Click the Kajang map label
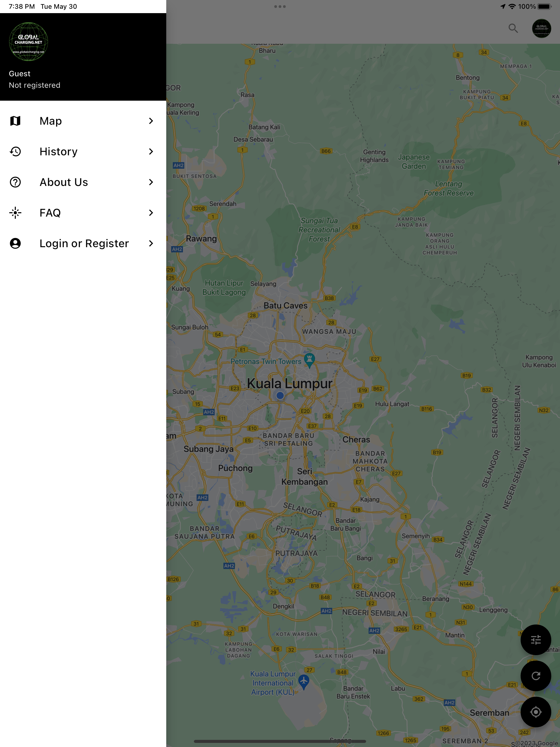This screenshot has height=747, width=560. (x=369, y=499)
